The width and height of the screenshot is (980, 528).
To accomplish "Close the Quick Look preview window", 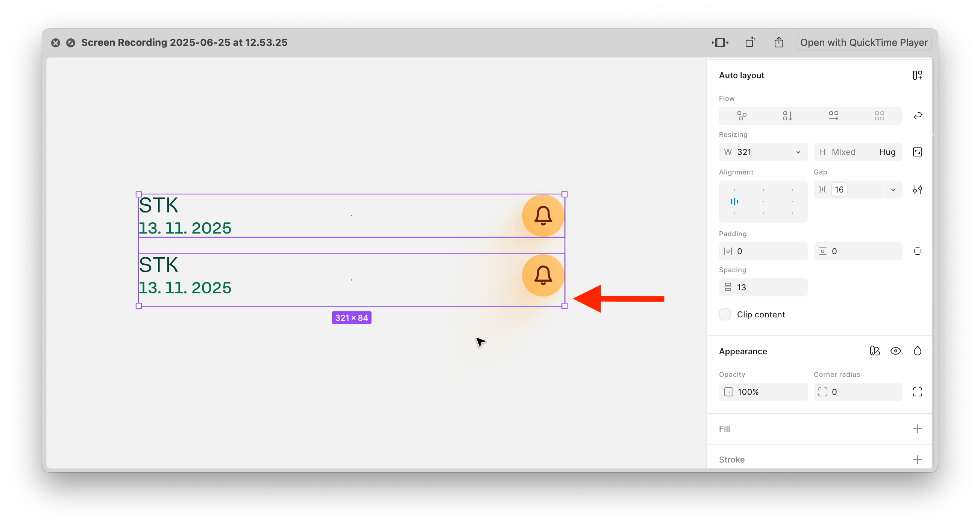I will [x=56, y=42].
